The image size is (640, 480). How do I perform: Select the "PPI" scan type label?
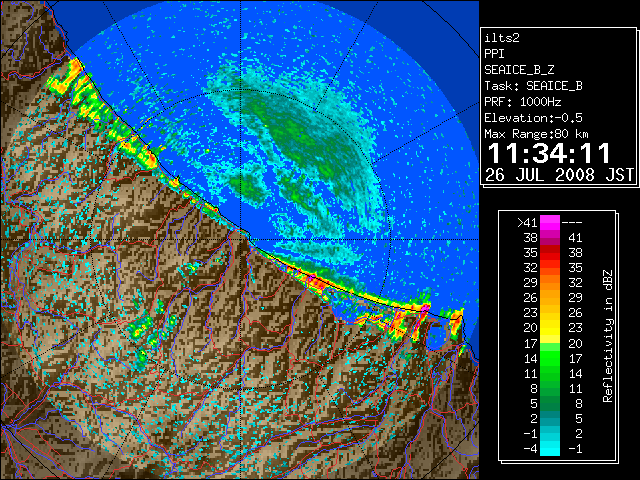pyautogui.click(x=494, y=54)
